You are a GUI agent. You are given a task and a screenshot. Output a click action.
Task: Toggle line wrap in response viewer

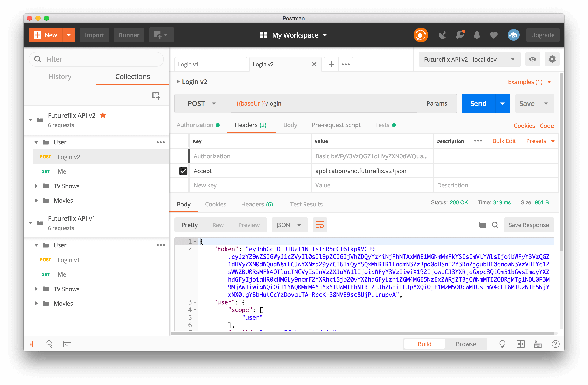pyautogui.click(x=320, y=225)
